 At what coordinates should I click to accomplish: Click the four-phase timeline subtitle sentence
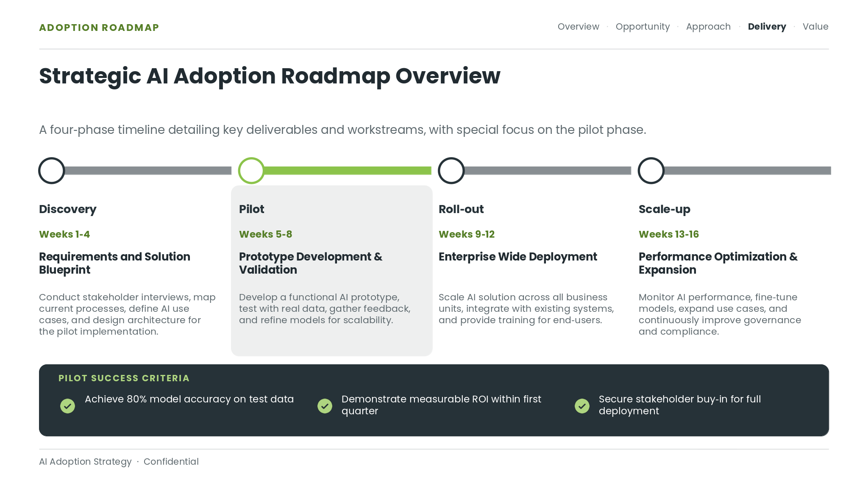[342, 130]
